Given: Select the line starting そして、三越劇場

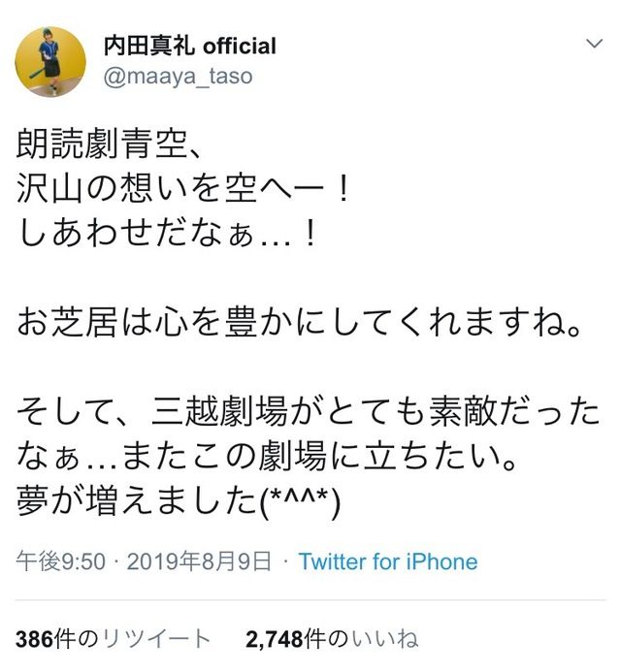Looking at the screenshot, I should [x=309, y=412].
